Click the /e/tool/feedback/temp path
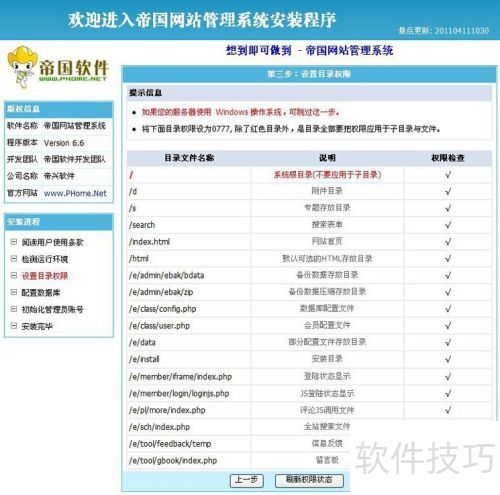 point(170,444)
